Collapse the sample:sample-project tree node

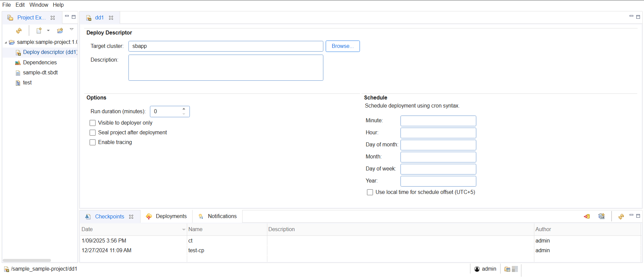(6, 43)
